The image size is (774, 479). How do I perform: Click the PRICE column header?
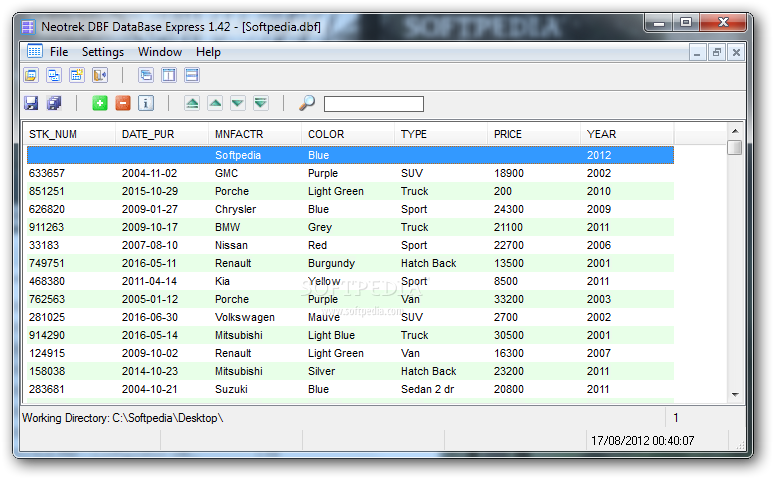point(534,134)
